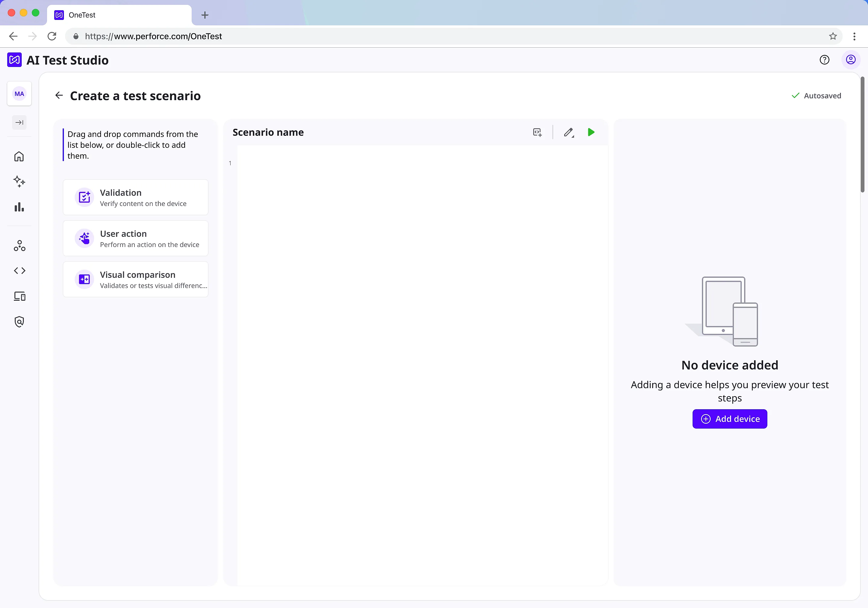Click the AI Test Studio title text
This screenshot has height=608, width=868.
[x=67, y=60]
